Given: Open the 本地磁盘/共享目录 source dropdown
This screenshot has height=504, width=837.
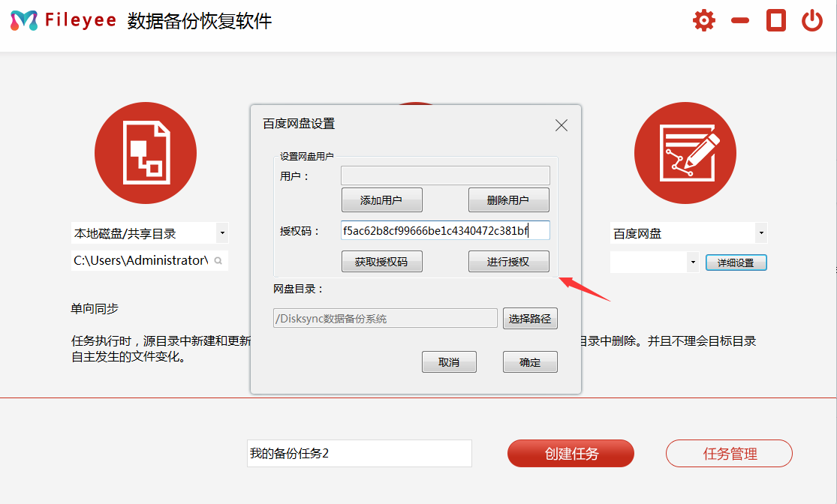Looking at the screenshot, I should click(x=223, y=233).
